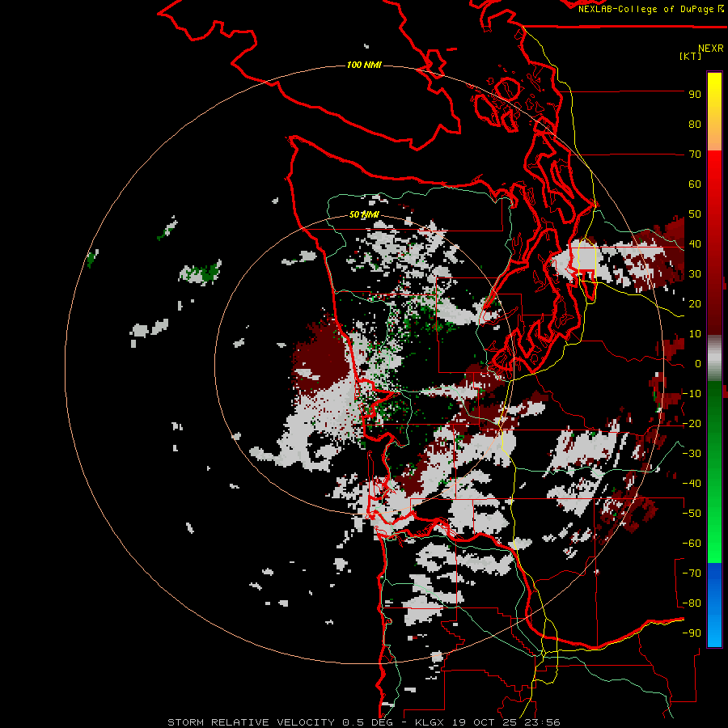728x728 pixels.
Task: Select the -50 value on the velocity scale
Action: (692, 514)
